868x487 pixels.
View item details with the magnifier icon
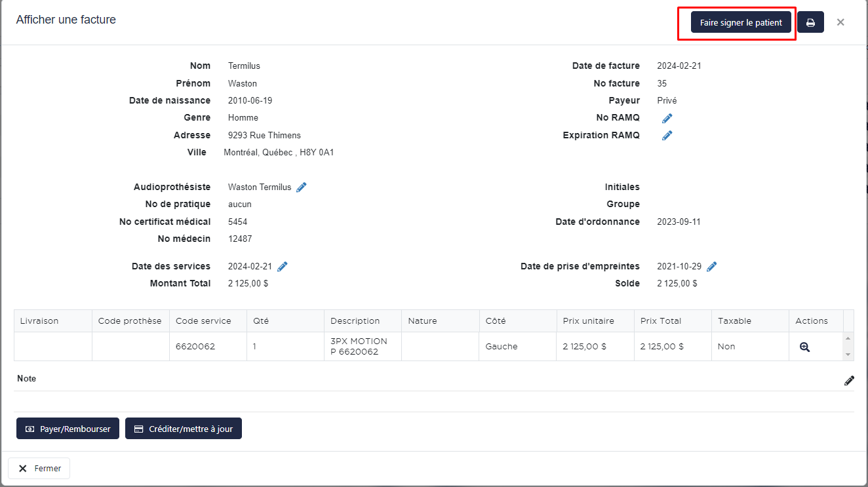coord(804,347)
